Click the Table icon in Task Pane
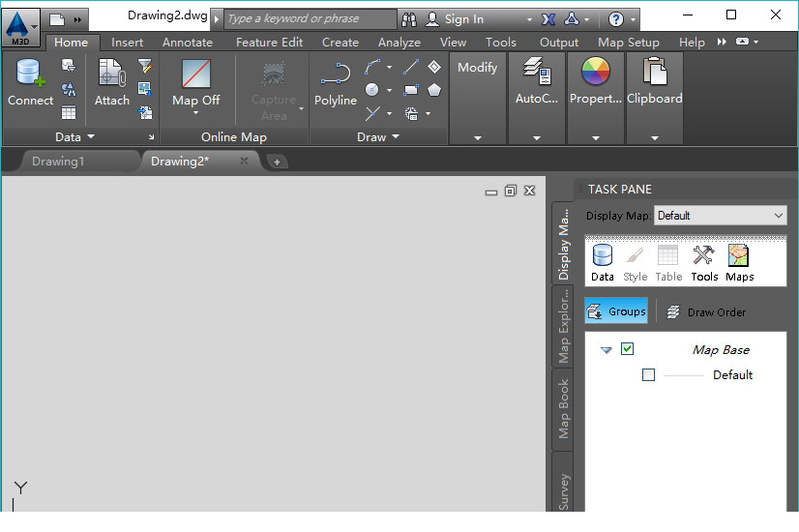The image size is (799, 532). pos(668,262)
